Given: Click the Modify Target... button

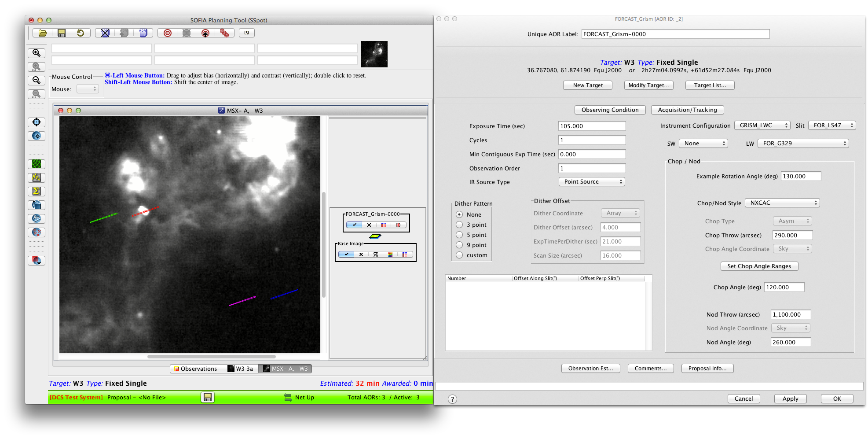Looking at the screenshot, I should tap(648, 85).
